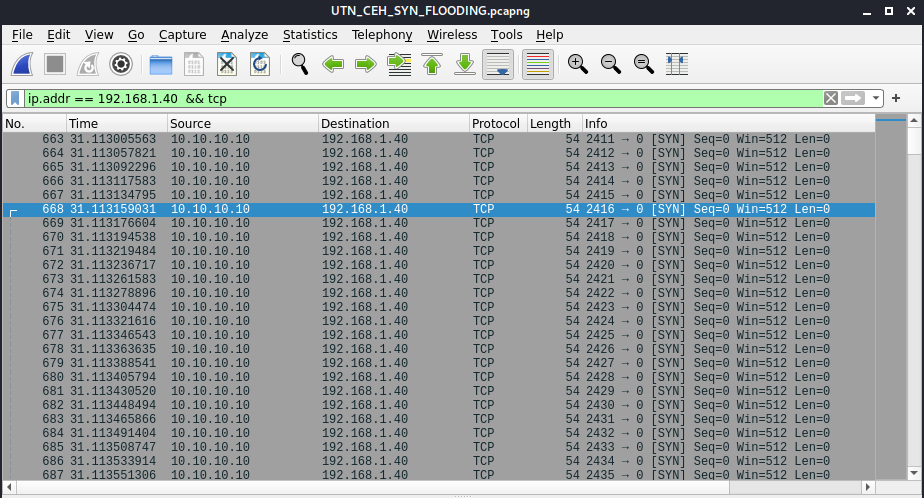Go to specified packet icon

(399, 64)
